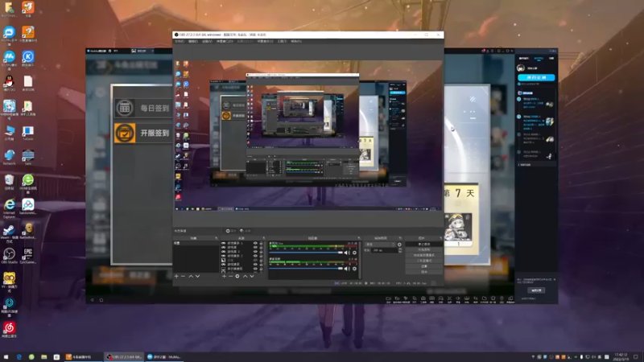The width and height of the screenshot is (644, 362).
Task: Open the 帮助 (Help) menu in OBS
Action: tap(296, 42)
